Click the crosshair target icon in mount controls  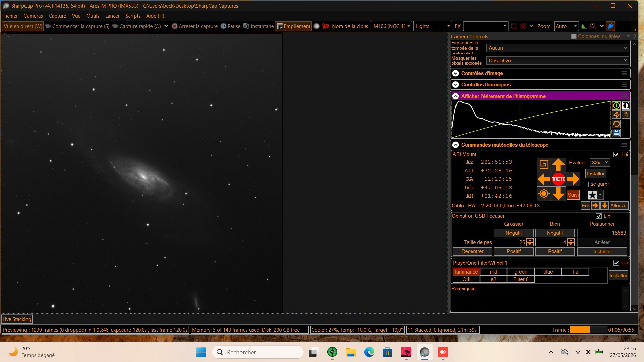point(544,194)
